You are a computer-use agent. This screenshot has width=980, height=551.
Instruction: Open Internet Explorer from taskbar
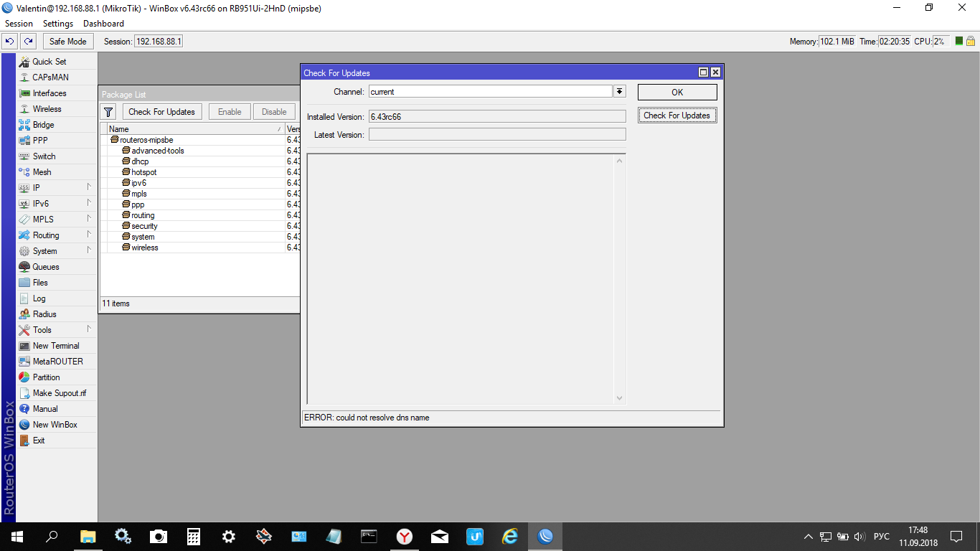point(511,536)
